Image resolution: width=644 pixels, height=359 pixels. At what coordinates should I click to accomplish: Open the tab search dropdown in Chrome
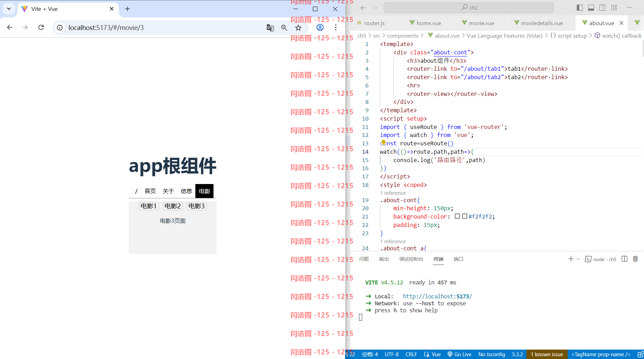(9, 9)
